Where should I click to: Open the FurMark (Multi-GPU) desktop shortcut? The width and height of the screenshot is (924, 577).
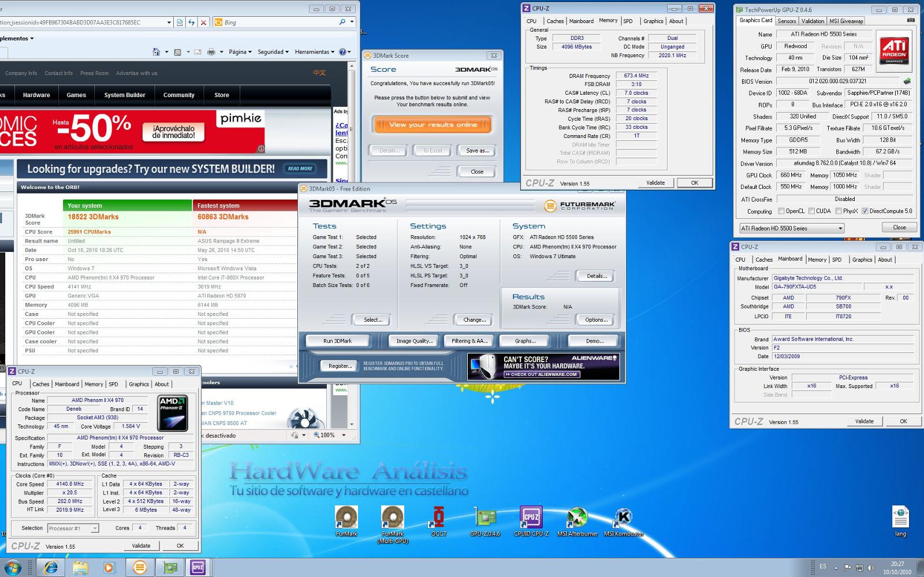(x=393, y=524)
